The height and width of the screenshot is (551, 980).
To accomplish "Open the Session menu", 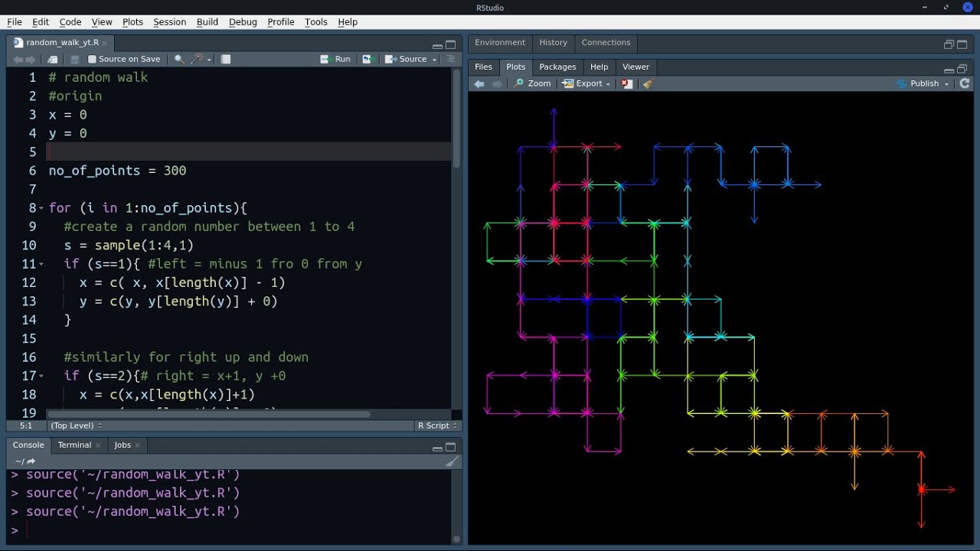I will pos(169,22).
